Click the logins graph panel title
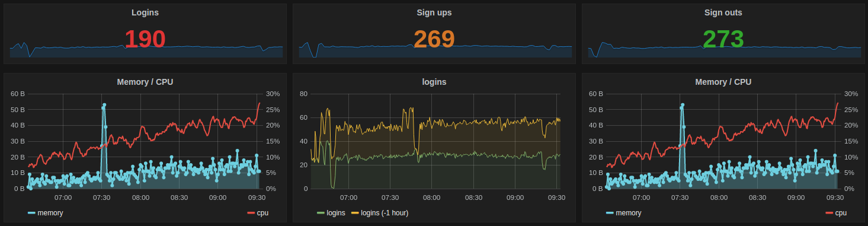 (434, 82)
